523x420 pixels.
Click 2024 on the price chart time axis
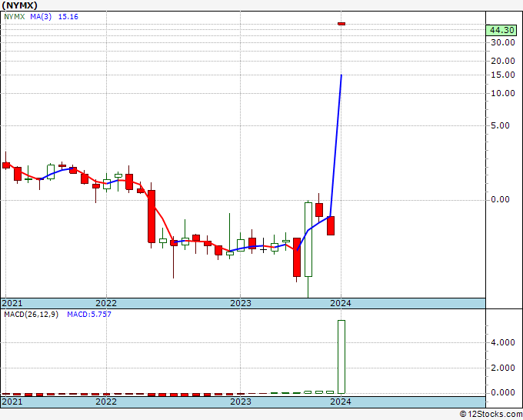[341, 303]
